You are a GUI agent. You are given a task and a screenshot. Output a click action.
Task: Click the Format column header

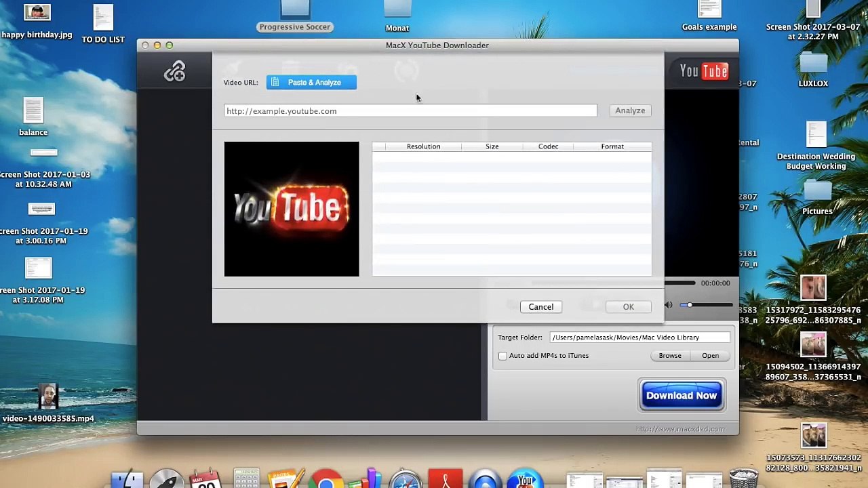(x=612, y=146)
